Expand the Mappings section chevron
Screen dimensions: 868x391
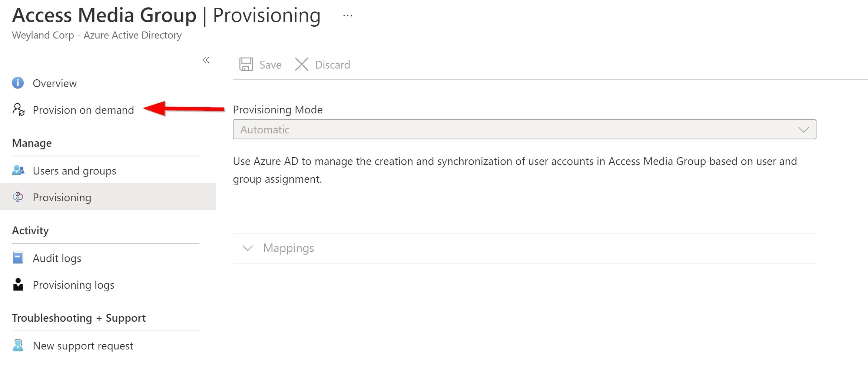pyautogui.click(x=248, y=248)
